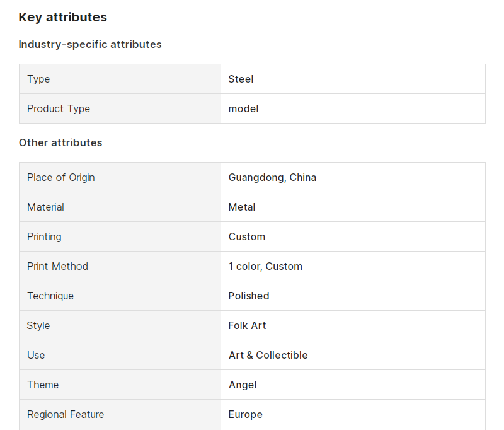Select the Guangdong, China value
This screenshot has width=504, height=430.
pyautogui.click(x=272, y=178)
